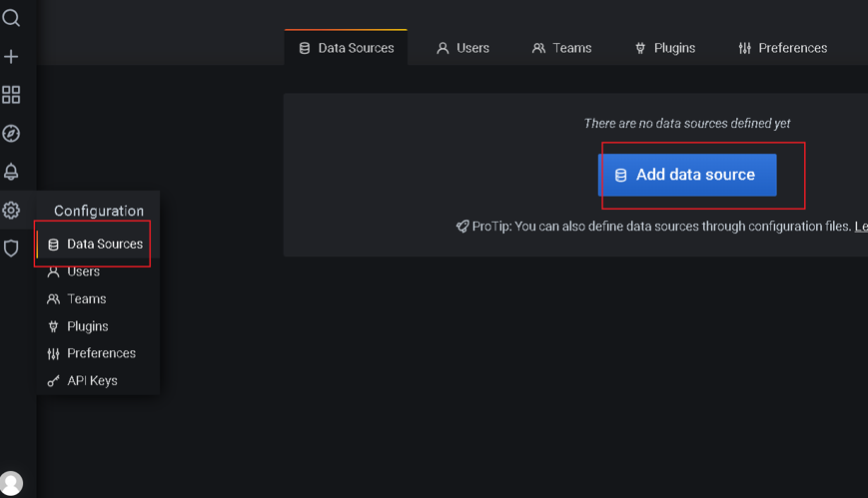
Task: Open the Server Admin shield icon
Action: 11,249
